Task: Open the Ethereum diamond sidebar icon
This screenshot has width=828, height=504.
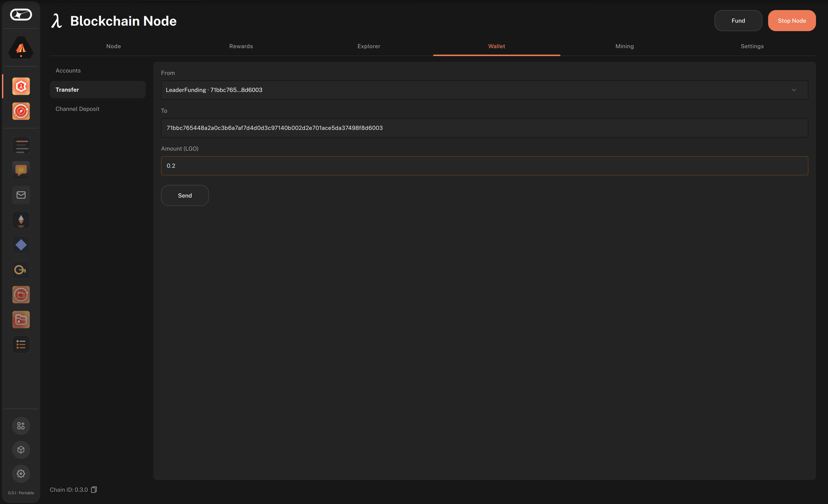Action: [x=21, y=220]
